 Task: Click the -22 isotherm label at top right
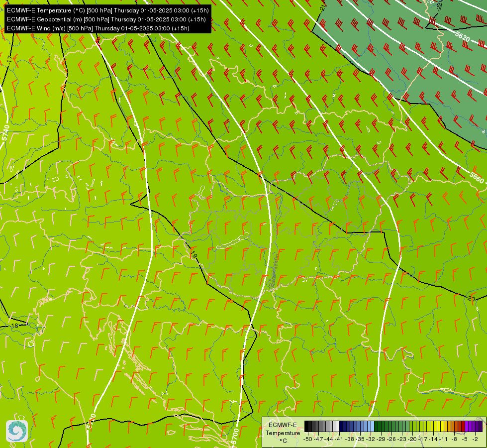[x=439, y=6]
